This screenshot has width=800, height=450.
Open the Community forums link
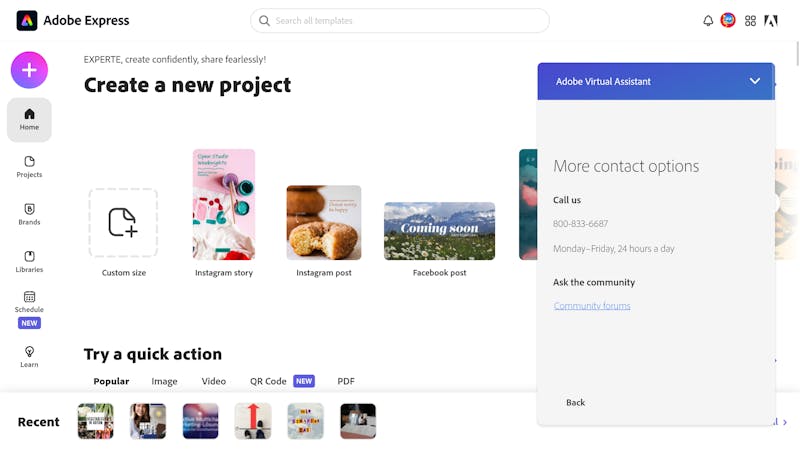point(592,306)
